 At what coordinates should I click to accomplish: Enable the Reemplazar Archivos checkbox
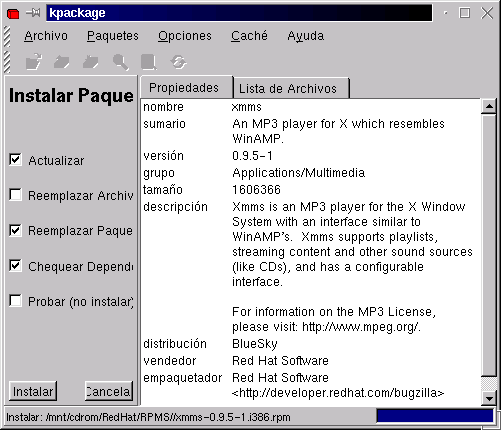[x=15, y=195]
